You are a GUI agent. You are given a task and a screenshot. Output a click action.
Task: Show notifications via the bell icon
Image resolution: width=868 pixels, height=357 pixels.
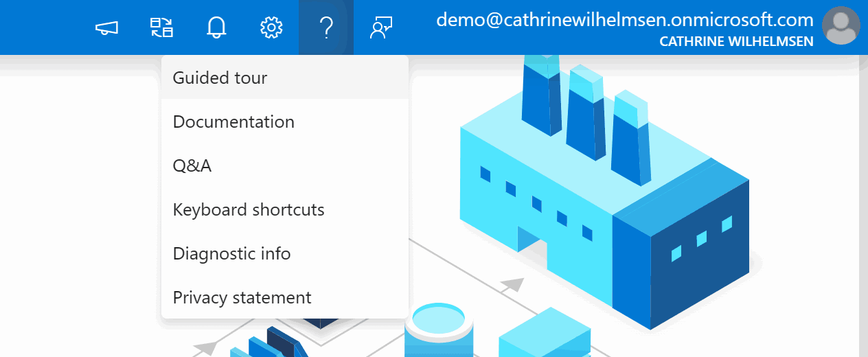[216, 27]
